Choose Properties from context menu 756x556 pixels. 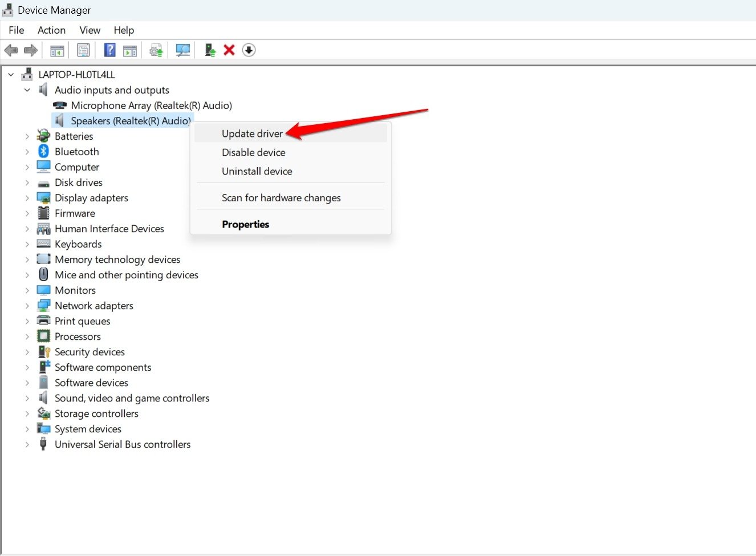pyautogui.click(x=246, y=224)
